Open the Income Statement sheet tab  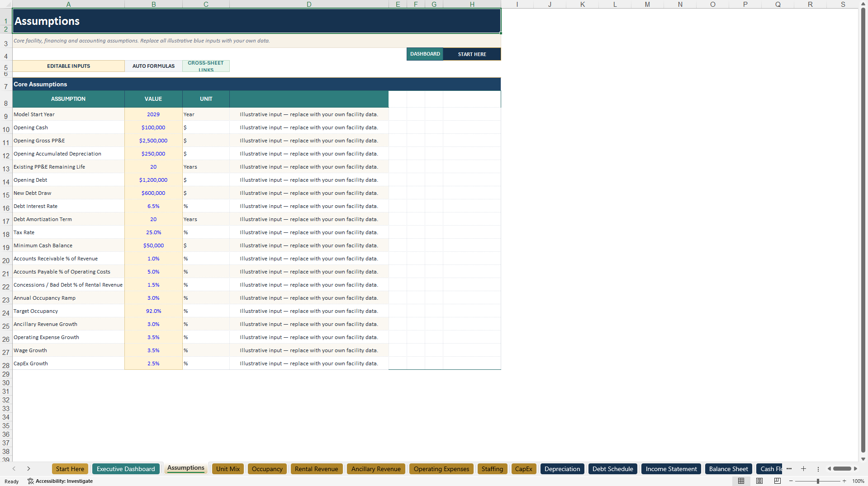tap(671, 469)
